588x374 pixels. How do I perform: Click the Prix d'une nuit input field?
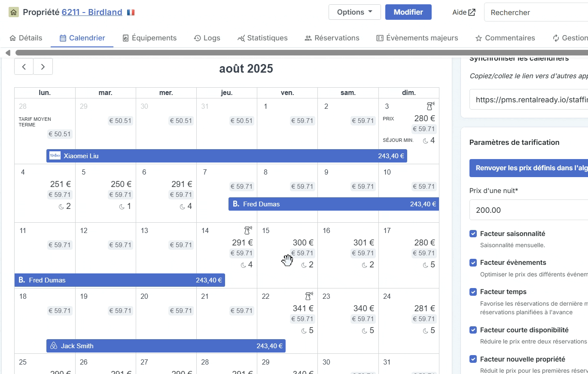click(x=529, y=210)
